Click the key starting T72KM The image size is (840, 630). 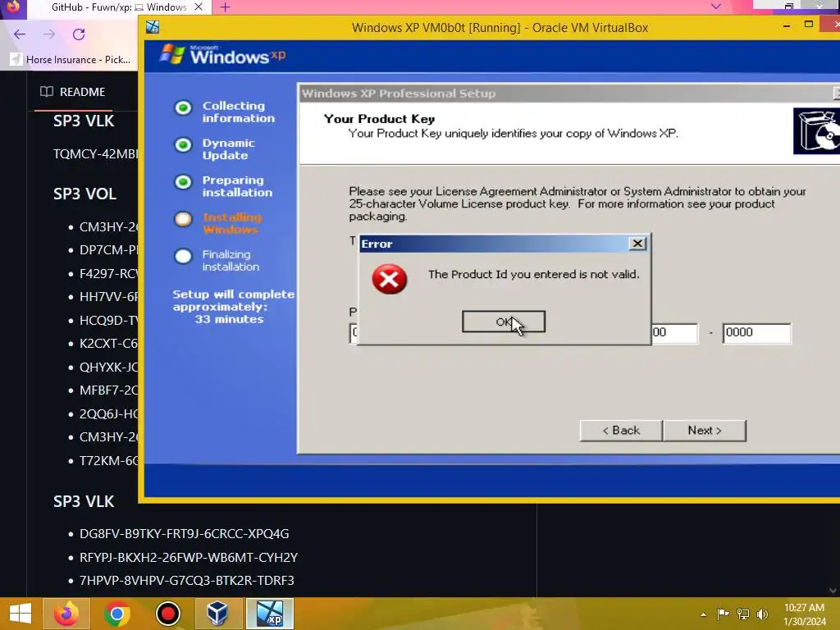tap(109, 461)
